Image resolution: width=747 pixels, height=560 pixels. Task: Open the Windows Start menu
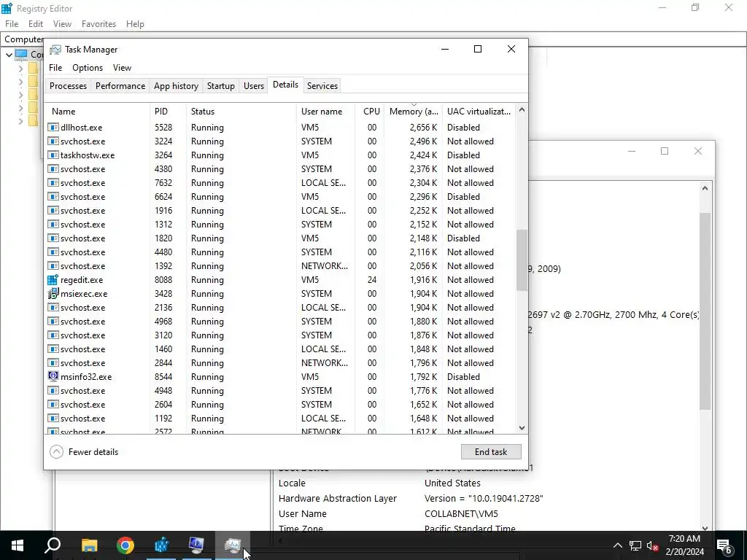click(18, 545)
